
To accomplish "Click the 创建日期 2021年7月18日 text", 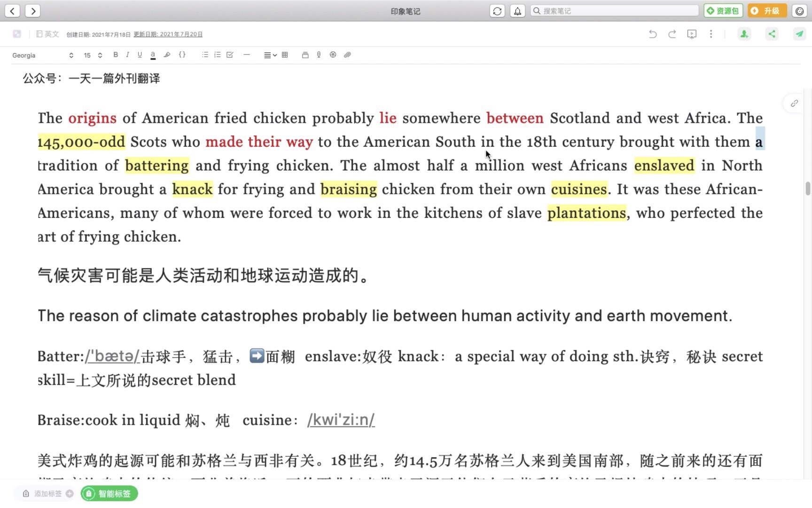I will coord(98,34).
